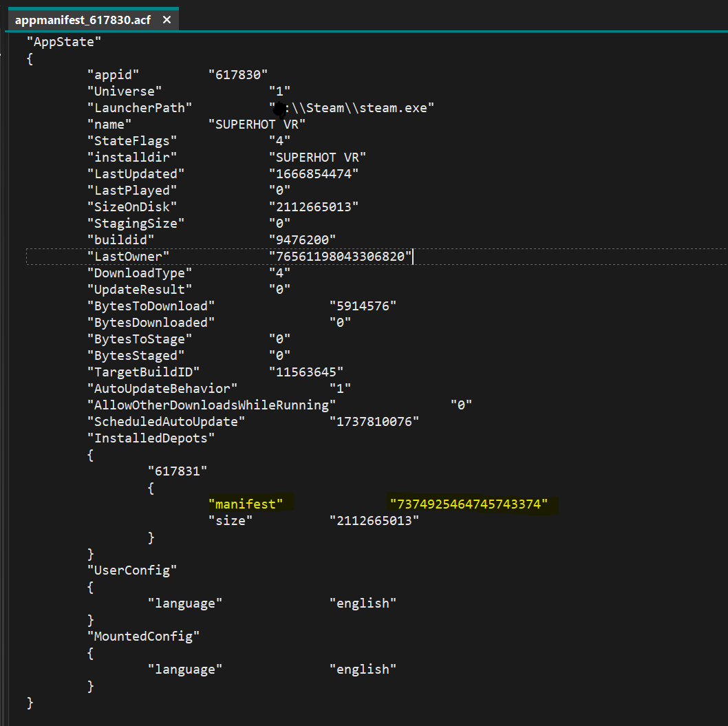Click the "AppState" root key

[64, 42]
